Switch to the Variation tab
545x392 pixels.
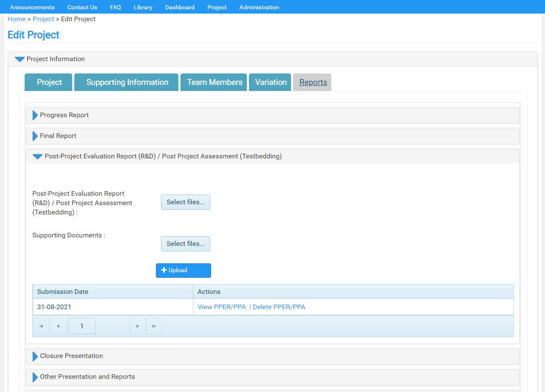[271, 82]
